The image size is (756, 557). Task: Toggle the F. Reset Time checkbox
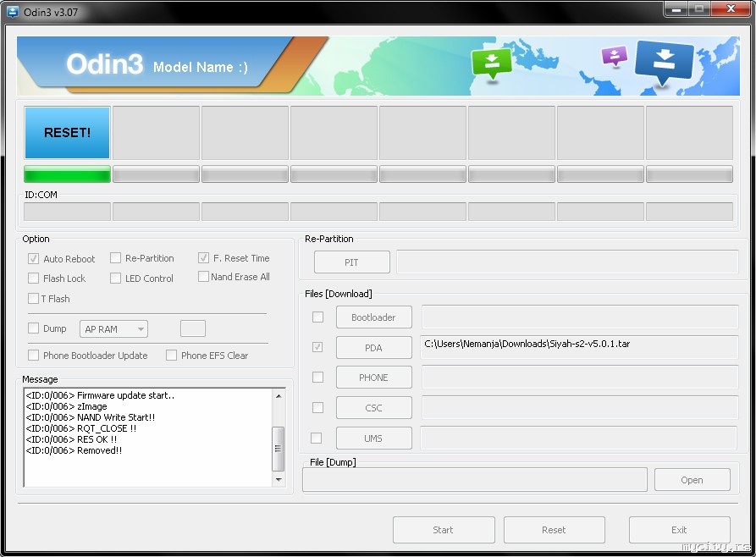click(203, 257)
